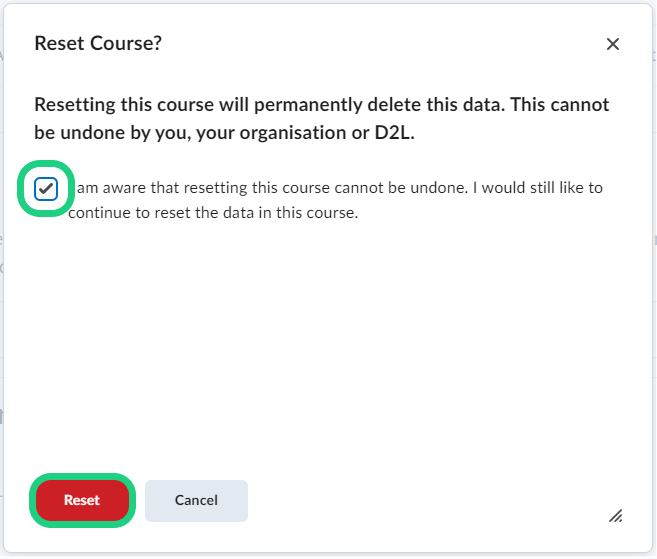
Task: Dismiss the dialog using the X icon
Action: (x=613, y=44)
